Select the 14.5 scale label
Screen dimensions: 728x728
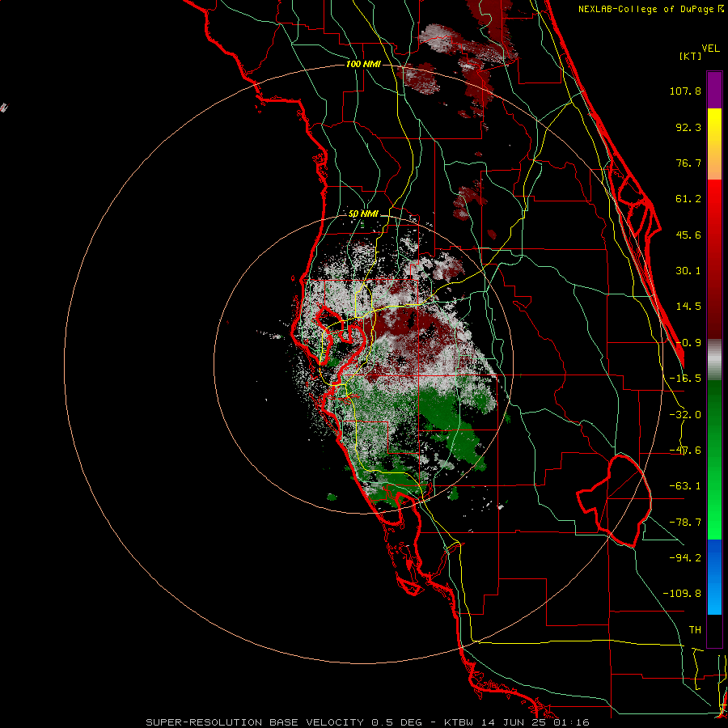click(x=688, y=307)
